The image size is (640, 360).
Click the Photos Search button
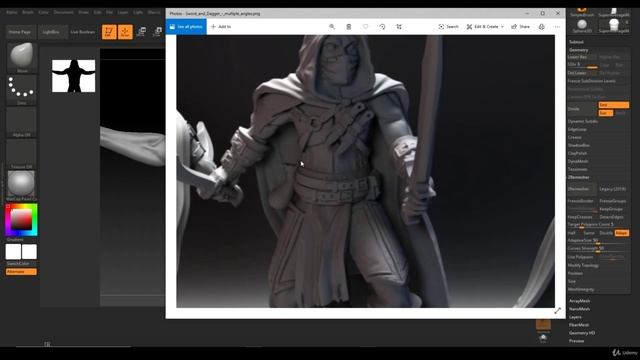pyautogui.click(x=448, y=27)
